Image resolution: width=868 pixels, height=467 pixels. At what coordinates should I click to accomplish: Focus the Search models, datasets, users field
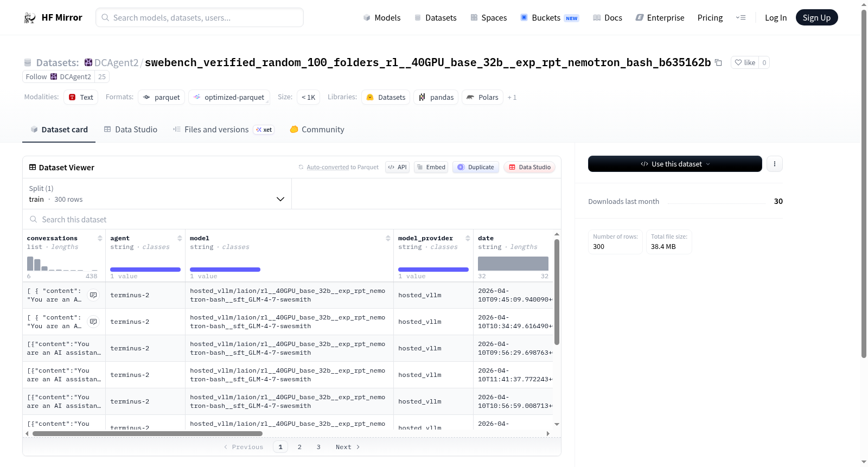pyautogui.click(x=200, y=18)
